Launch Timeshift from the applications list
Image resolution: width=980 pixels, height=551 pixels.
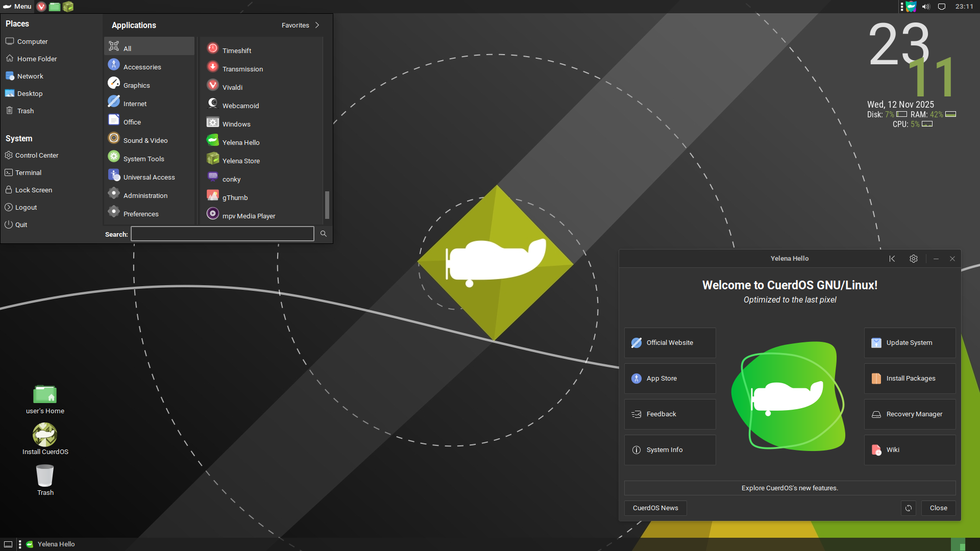click(x=236, y=51)
